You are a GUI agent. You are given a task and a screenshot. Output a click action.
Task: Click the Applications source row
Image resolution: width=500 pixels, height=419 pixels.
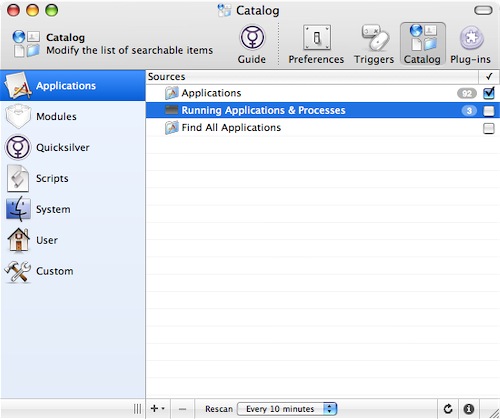click(323, 93)
